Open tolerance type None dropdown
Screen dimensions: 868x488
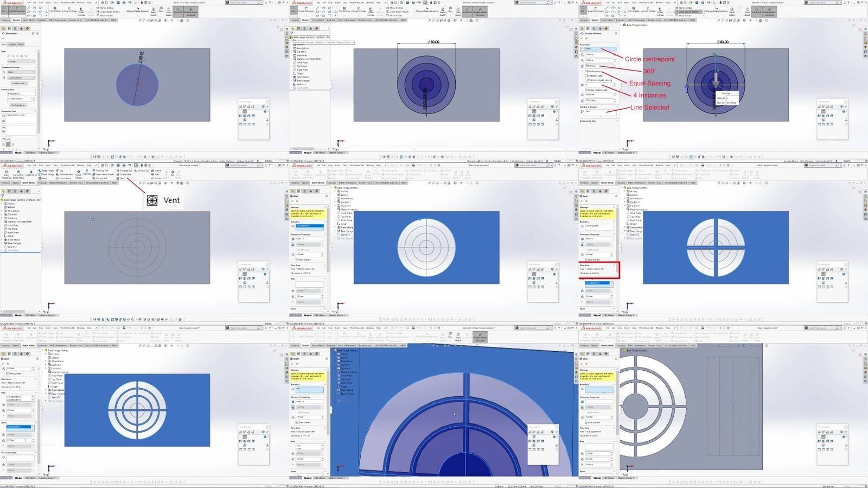21,72
